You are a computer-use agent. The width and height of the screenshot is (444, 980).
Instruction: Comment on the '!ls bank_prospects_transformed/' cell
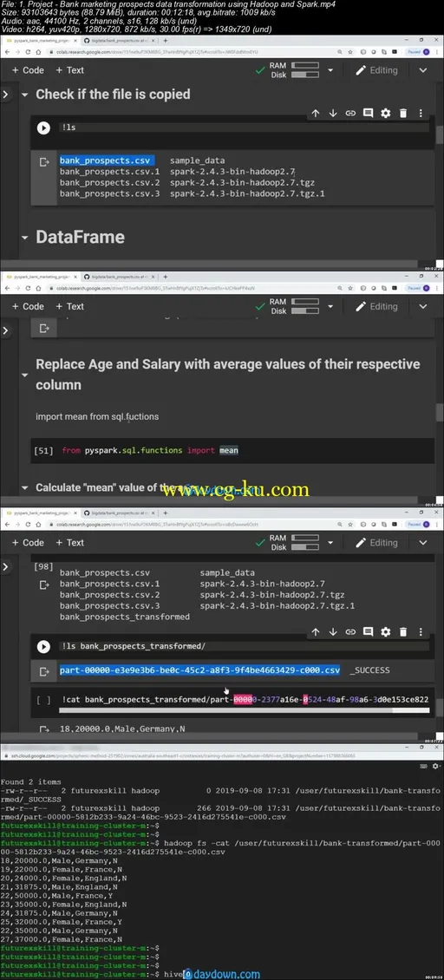coord(369,632)
